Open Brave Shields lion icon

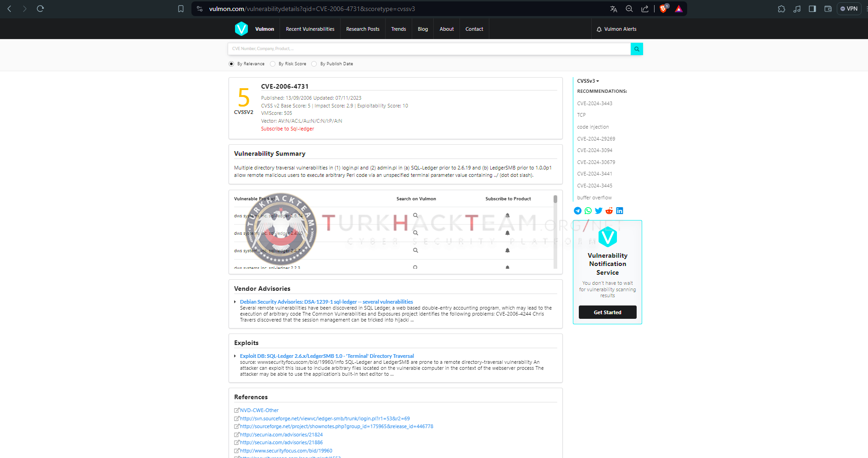[664, 8]
